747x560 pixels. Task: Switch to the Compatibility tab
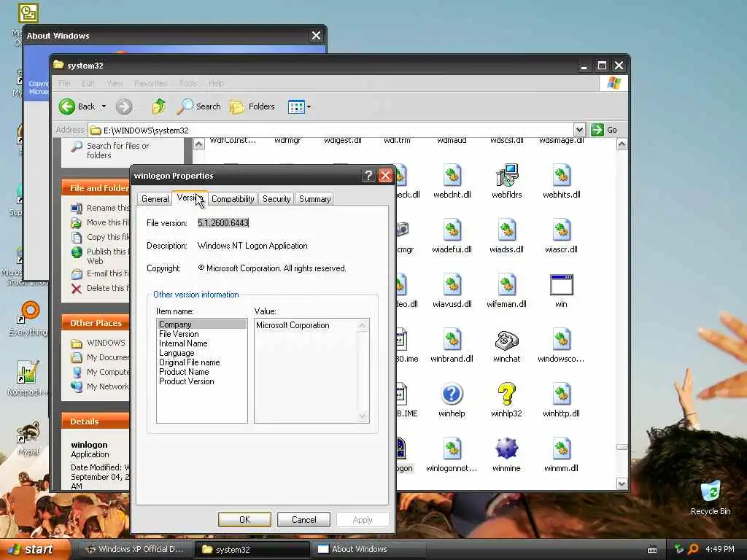click(x=233, y=199)
